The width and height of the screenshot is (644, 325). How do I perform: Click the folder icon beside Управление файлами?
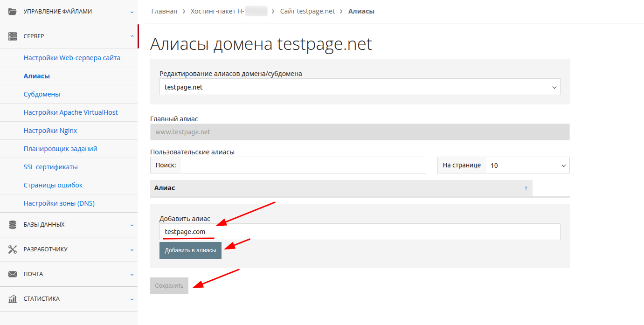pyautogui.click(x=13, y=12)
